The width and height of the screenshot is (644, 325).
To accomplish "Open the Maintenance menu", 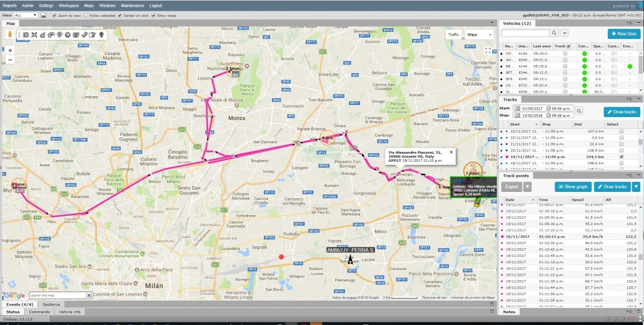I will click(133, 6).
